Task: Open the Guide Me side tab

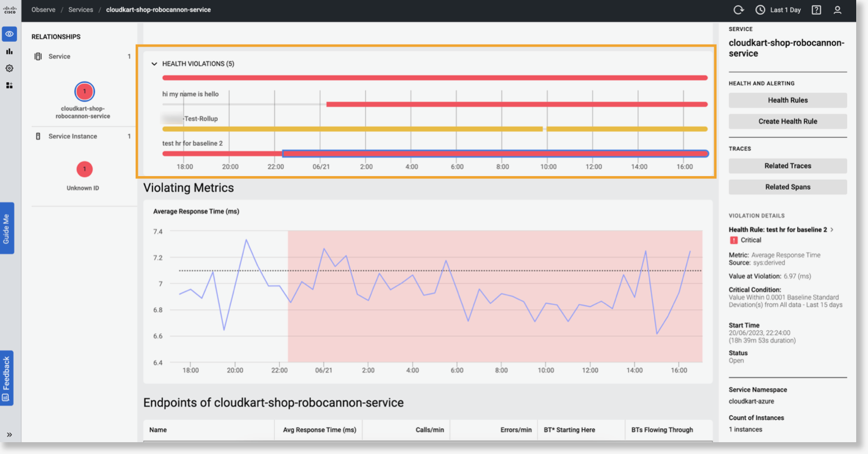Action: coord(7,228)
